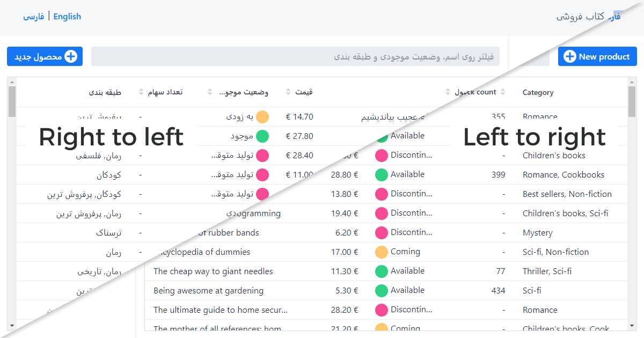644x338 pixels.
Task: Click the رمان، تاریخی category cell
Action: click(x=99, y=271)
